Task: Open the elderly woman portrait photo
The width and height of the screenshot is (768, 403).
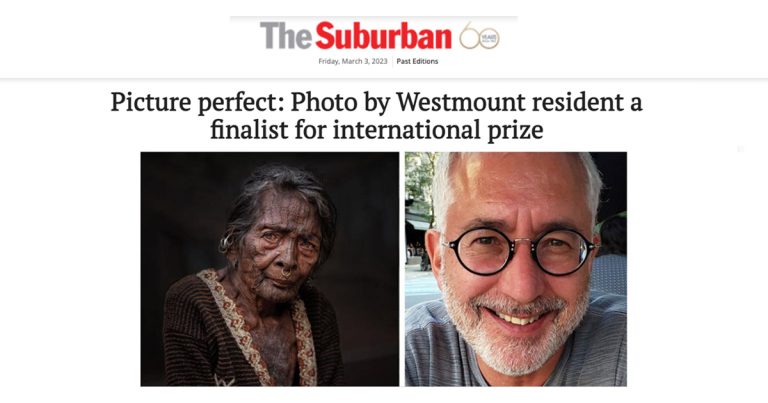Action: [270, 269]
